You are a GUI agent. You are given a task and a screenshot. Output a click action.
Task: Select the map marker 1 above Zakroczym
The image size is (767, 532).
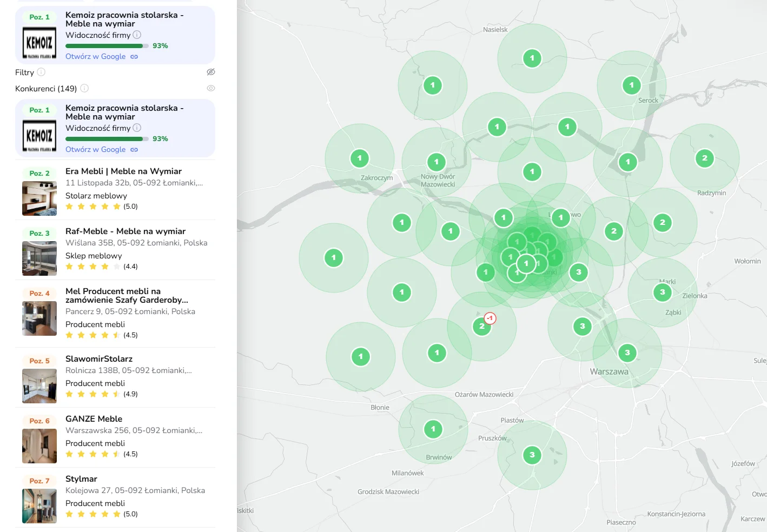point(360,158)
